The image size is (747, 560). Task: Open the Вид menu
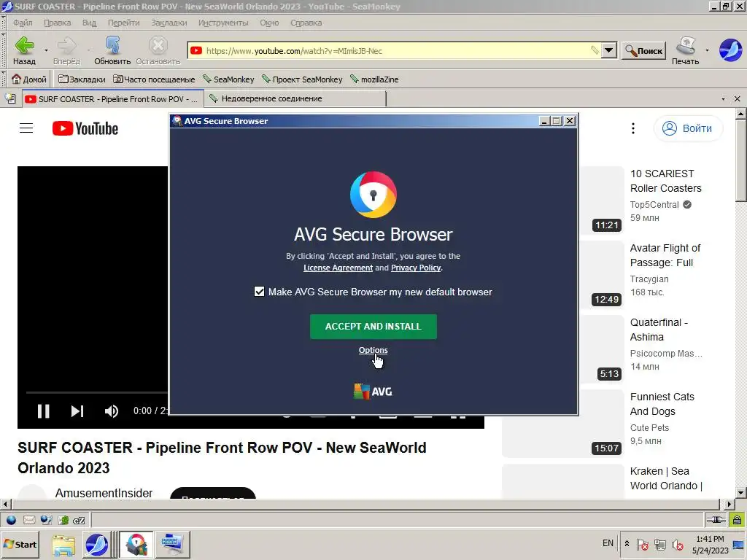[x=89, y=23]
